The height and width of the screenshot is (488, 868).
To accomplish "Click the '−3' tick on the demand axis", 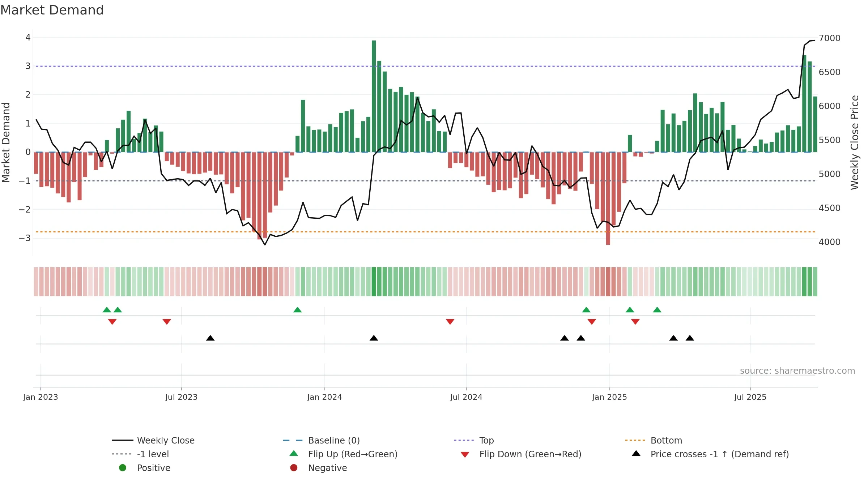I will pos(25,238).
